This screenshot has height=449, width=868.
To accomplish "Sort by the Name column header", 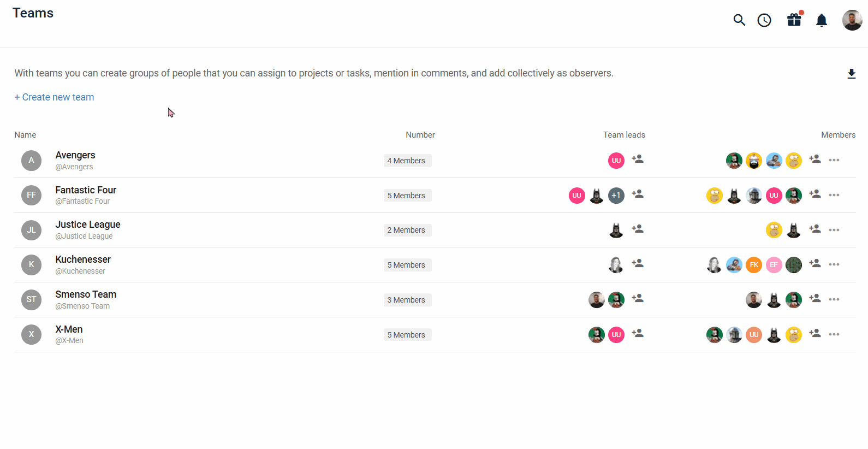I will 25,135.
